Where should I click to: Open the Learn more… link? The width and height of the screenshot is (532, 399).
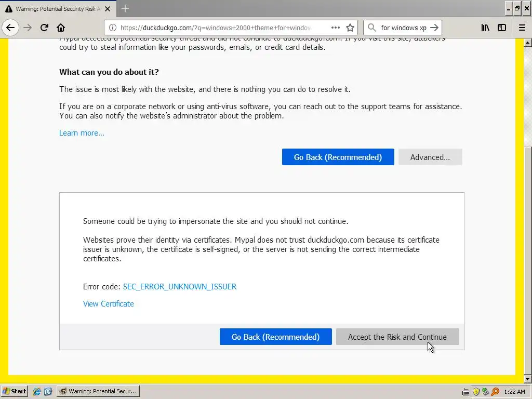82,133
